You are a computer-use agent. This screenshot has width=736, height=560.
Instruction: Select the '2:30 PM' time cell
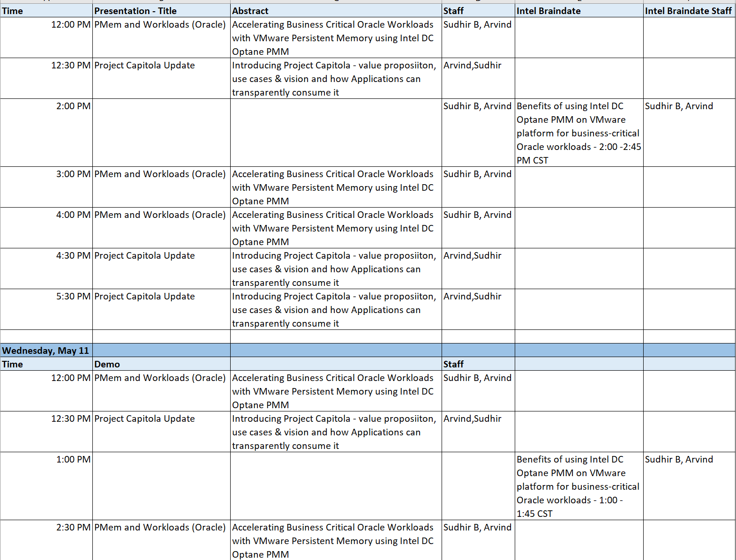pos(46,540)
